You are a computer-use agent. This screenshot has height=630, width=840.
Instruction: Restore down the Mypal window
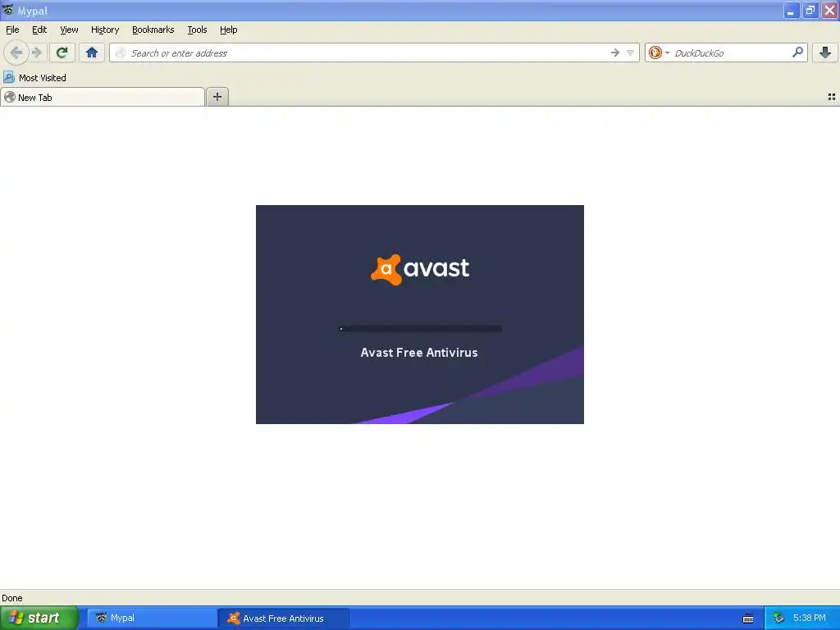coord(810,10)
